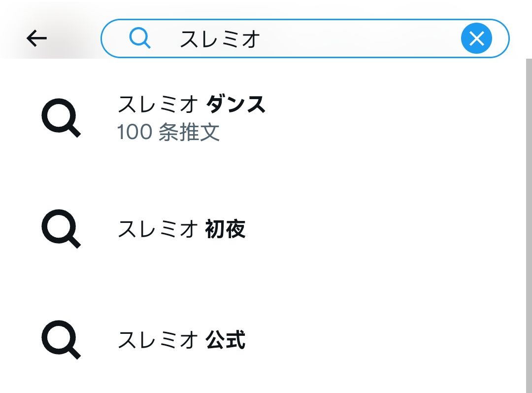Focus the search field containing スレミオ

(x=305, y=38)
